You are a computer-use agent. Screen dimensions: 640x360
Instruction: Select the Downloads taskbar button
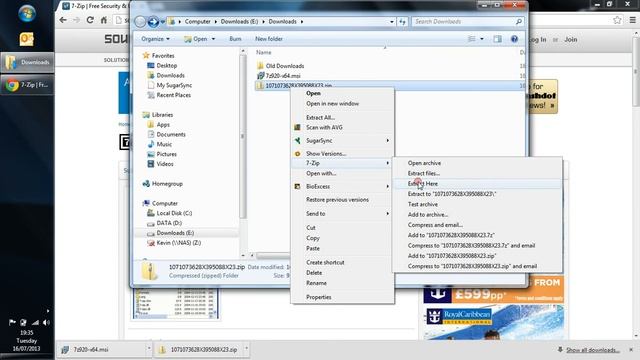[27, 62]
